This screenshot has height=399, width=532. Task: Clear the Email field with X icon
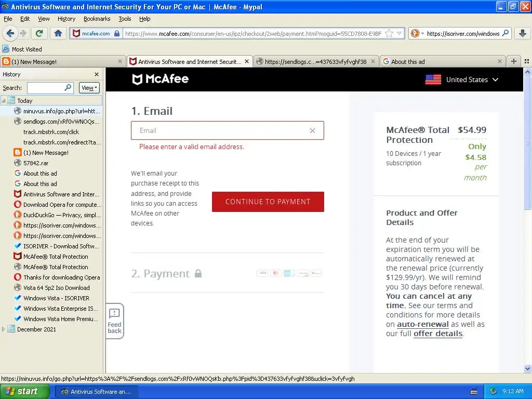312,130
